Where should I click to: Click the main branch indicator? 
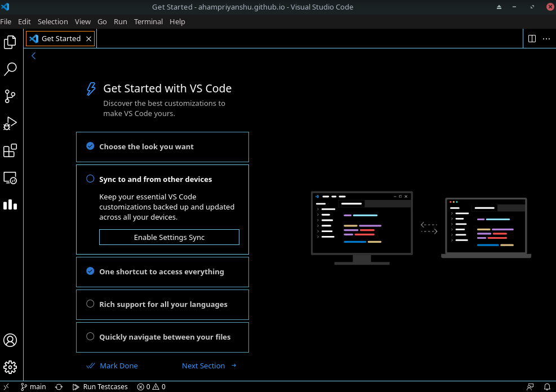pos(33,387)
